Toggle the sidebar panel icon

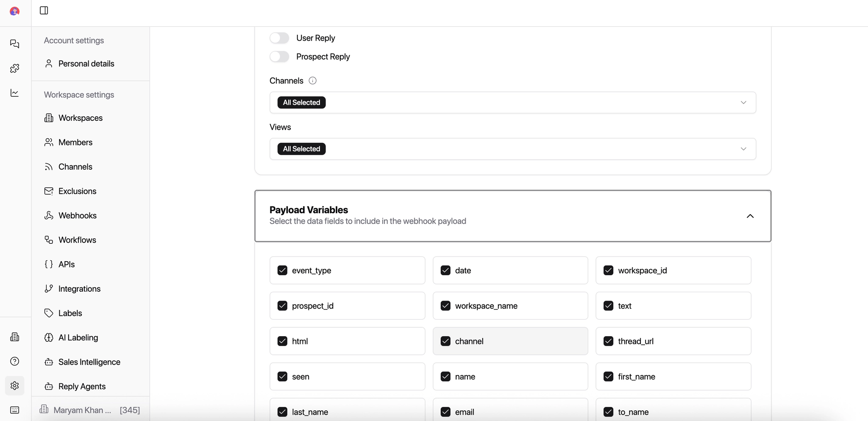44,11
